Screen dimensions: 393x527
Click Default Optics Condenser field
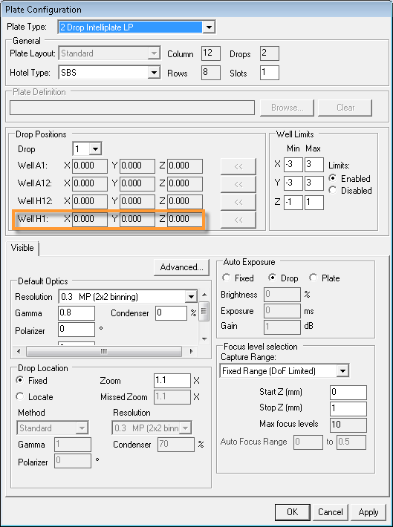(x=171, y=313)
